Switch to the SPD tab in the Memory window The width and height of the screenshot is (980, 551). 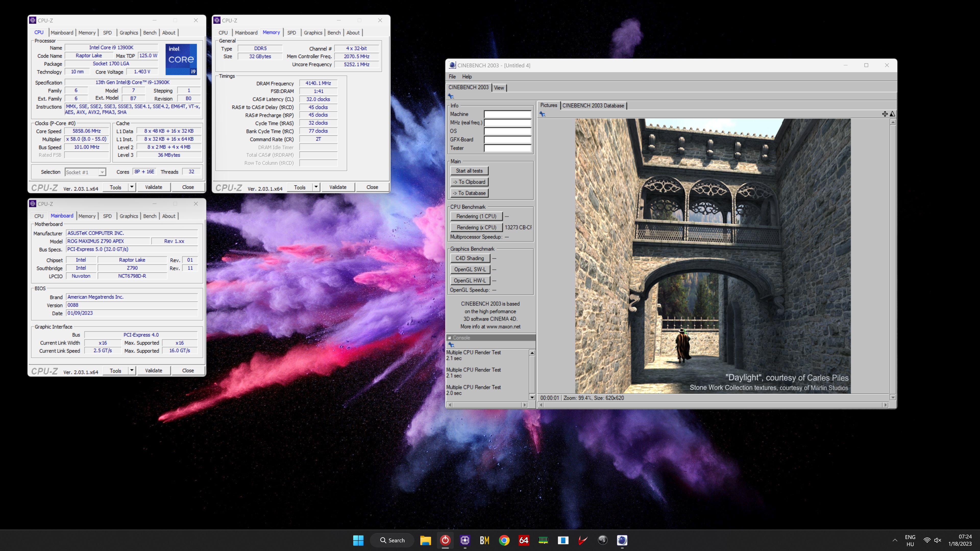tap(291, 33)
